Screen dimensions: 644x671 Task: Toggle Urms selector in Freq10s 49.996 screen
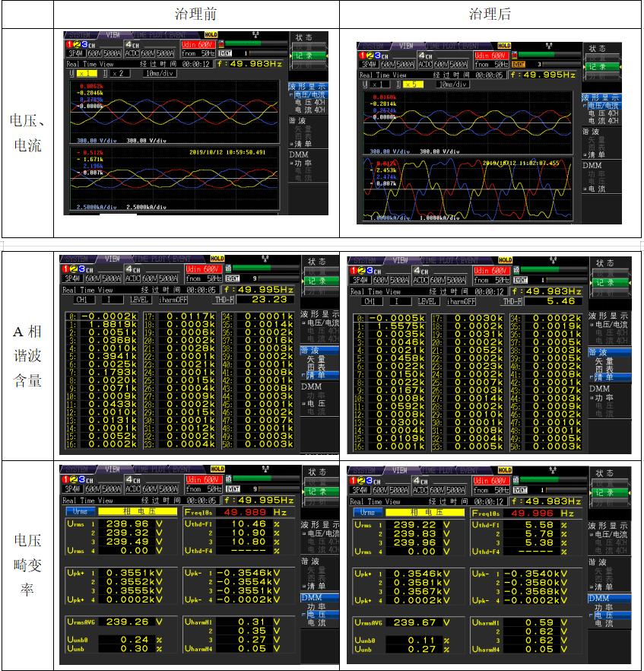tap(368, 512)
